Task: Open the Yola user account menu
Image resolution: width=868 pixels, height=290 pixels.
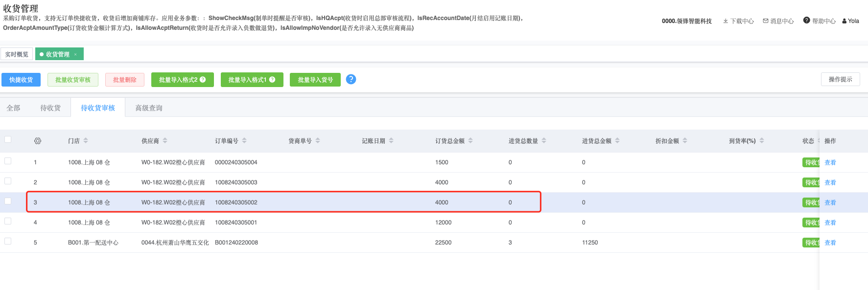Action: point(851,21)
